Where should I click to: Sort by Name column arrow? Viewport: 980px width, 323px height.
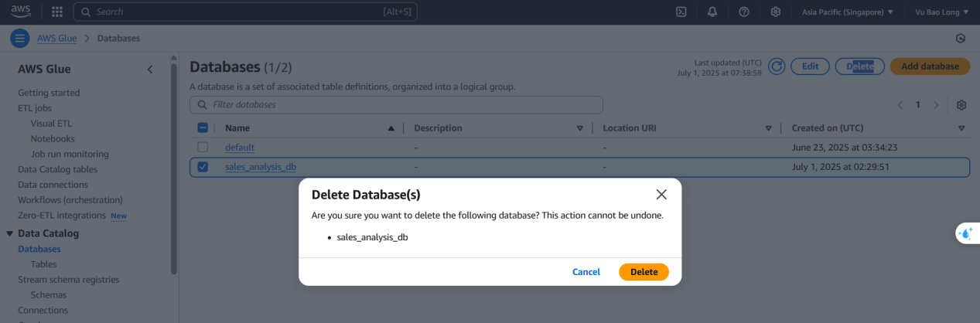[391, 128]
